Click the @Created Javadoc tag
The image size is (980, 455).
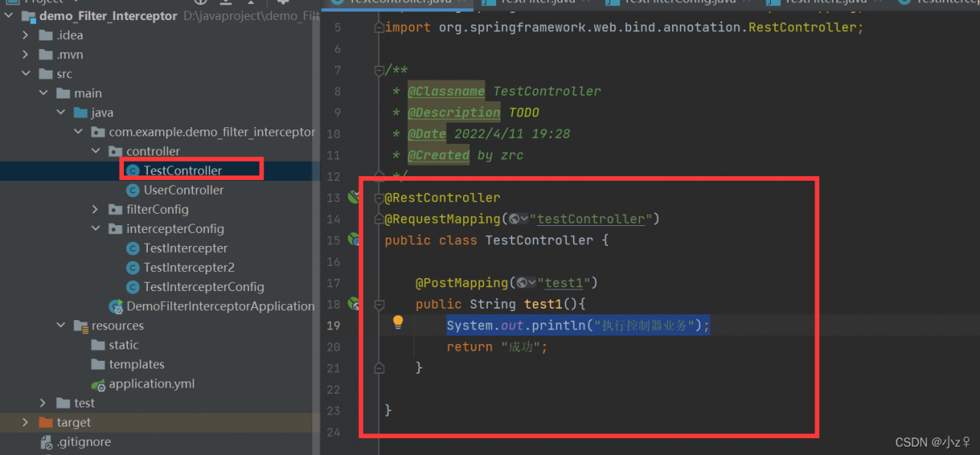[438, 155]
